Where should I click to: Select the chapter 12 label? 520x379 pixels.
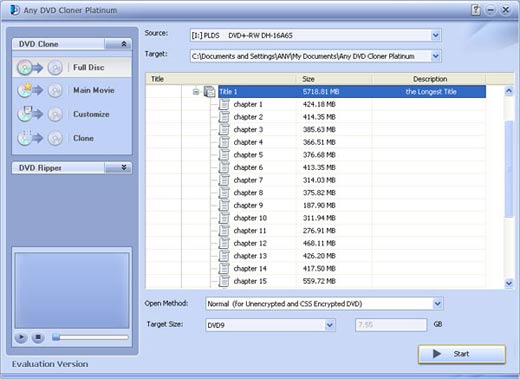[x=250, y=244]
